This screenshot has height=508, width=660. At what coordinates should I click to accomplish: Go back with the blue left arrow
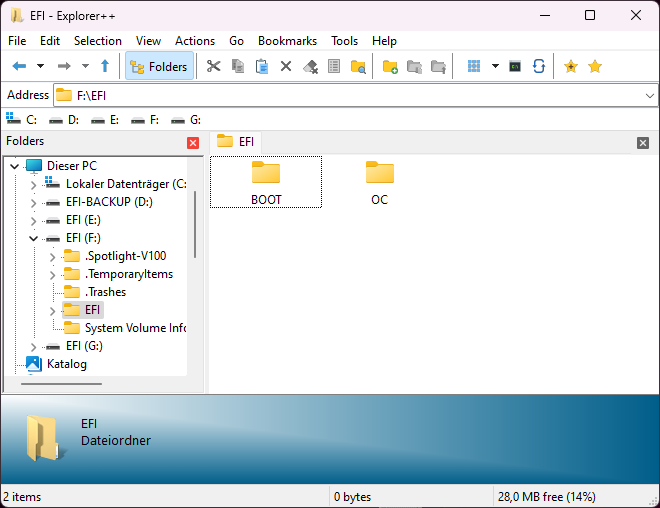[x=19, y=66]
